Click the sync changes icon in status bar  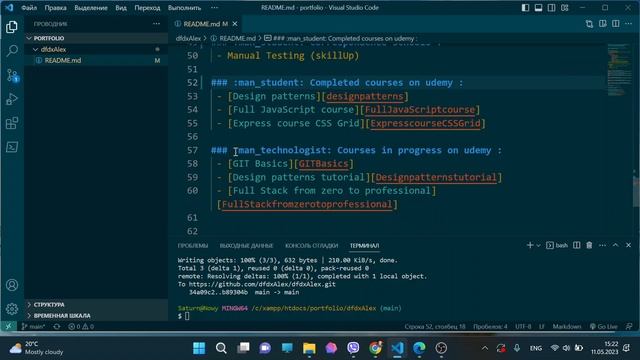(x=57, y=326)
